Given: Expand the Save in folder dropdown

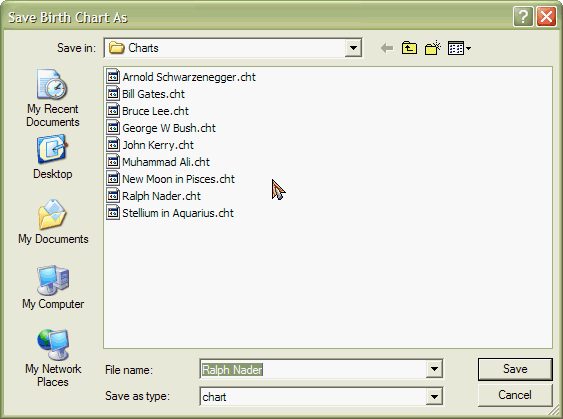Looking at the screenshot, I should coord(353,48).
